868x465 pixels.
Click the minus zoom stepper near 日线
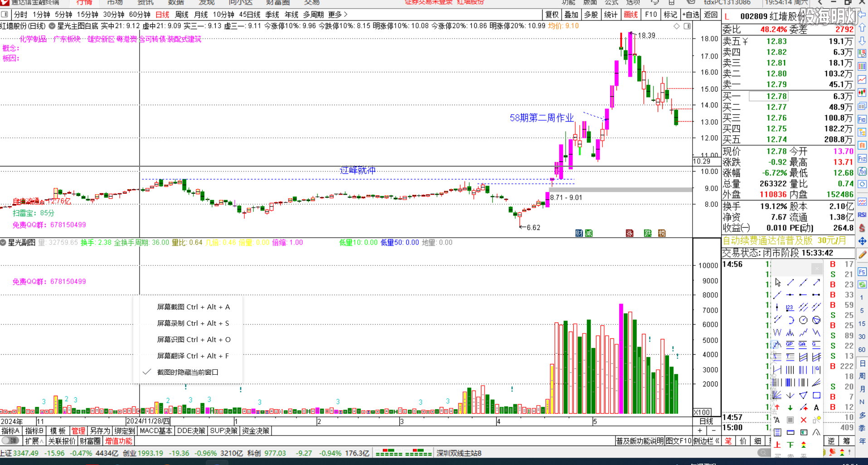713,431
